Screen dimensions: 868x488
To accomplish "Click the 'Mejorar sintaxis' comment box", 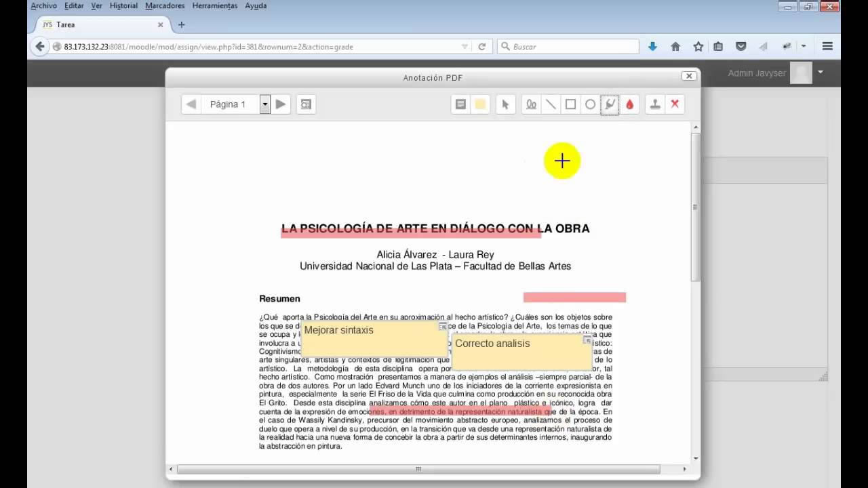I will [374, 338].
